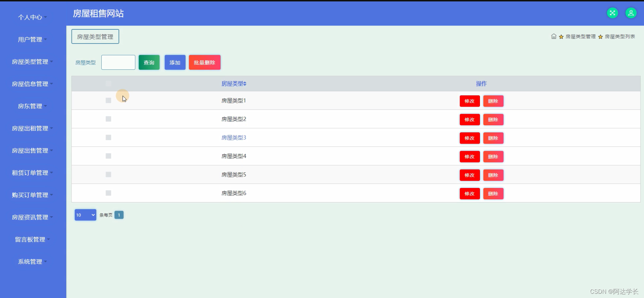Check the box for 房屋类型2 row

click(x=108, y=119)
